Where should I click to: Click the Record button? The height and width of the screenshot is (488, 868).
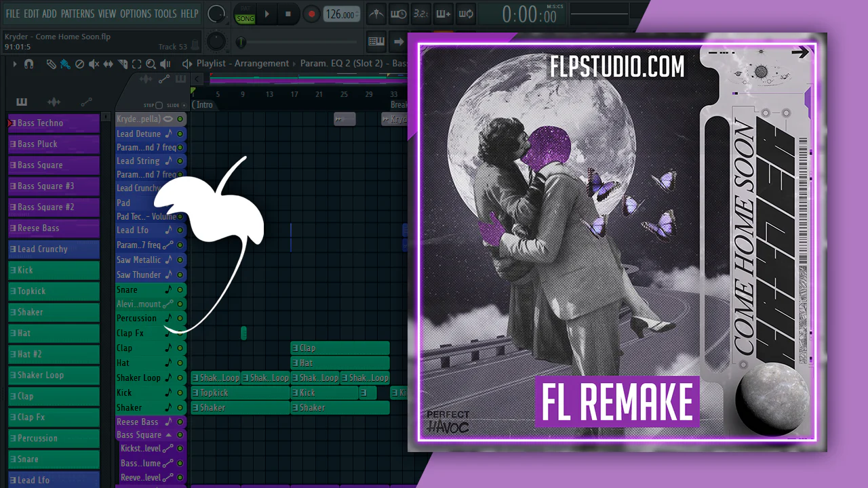311,14
